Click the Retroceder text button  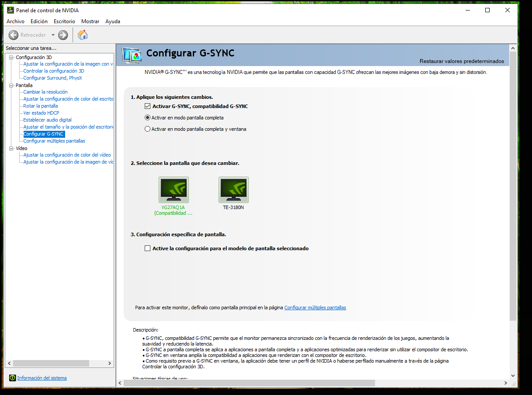pos(33,35)
